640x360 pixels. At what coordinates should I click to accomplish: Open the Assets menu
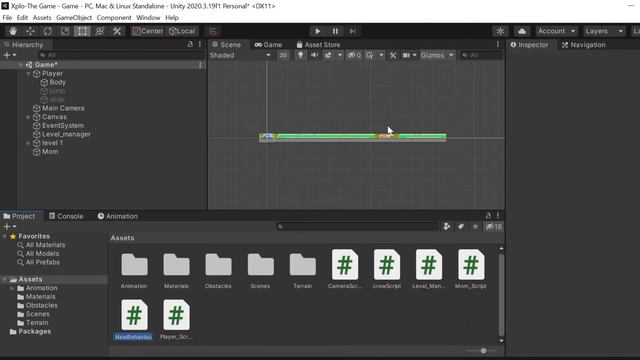point(42,18)
